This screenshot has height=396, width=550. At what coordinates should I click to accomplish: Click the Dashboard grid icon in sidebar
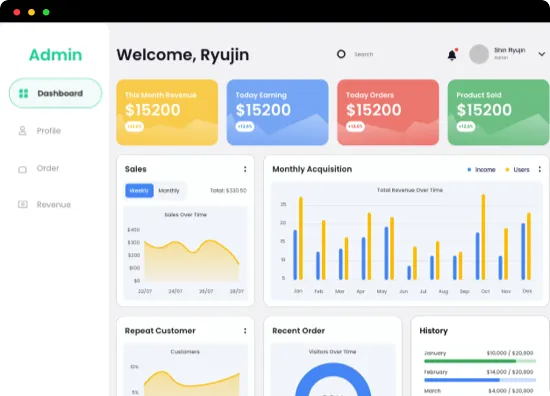click(24, 93)
